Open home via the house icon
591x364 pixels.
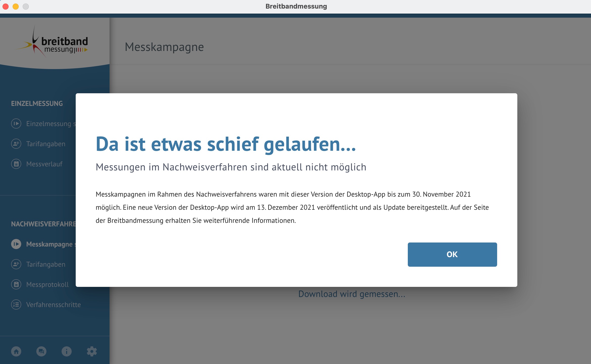16,351
